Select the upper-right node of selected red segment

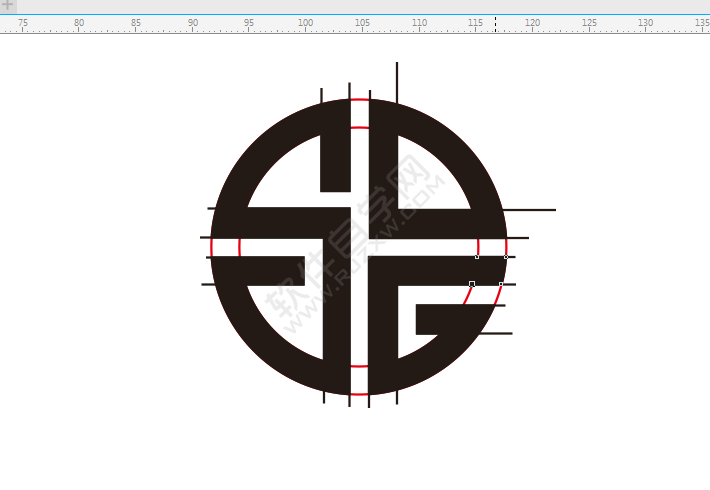coord(506,257)
